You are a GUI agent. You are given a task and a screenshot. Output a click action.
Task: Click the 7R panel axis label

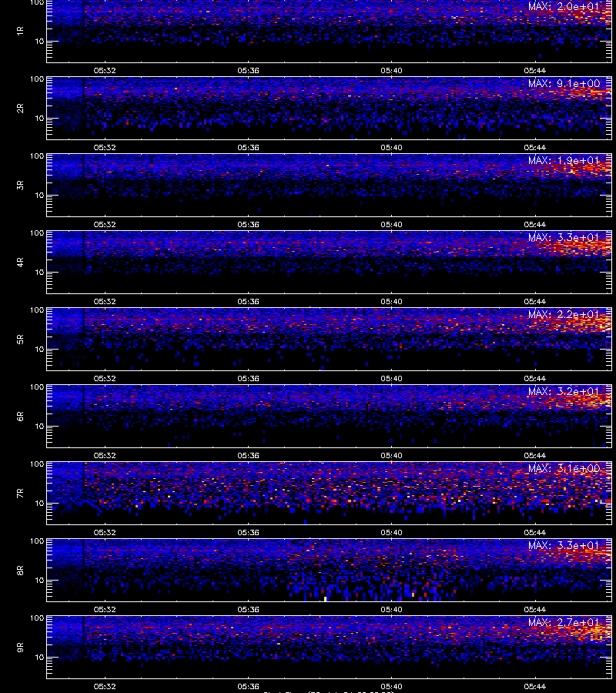[20, 494]
